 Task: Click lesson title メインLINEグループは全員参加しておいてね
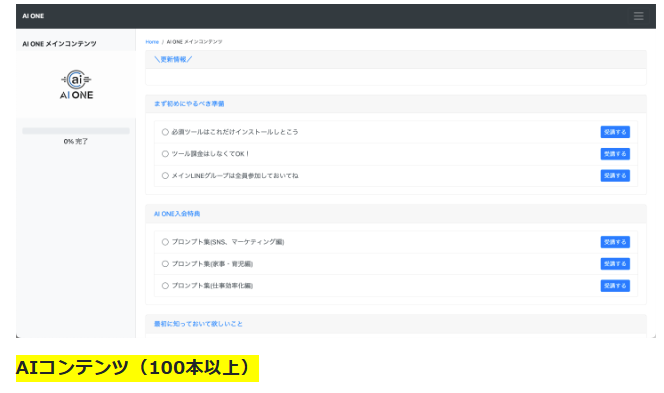pos(235,175)
